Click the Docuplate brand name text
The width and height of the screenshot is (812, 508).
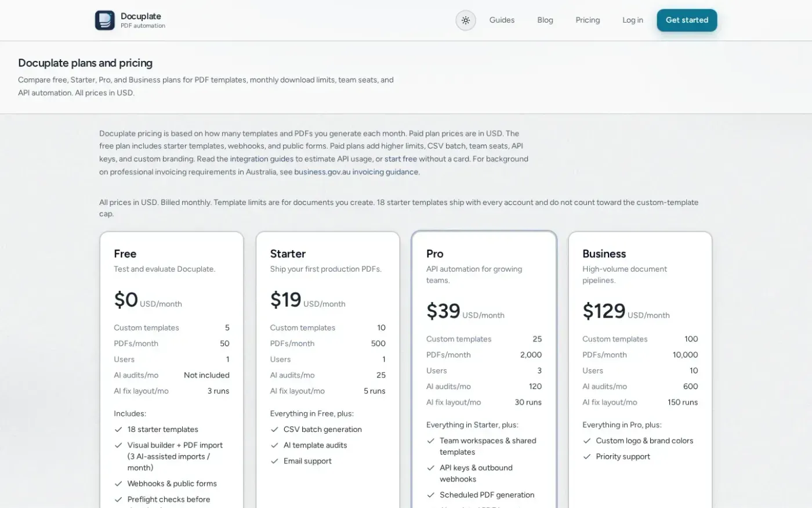coord(141,16)
